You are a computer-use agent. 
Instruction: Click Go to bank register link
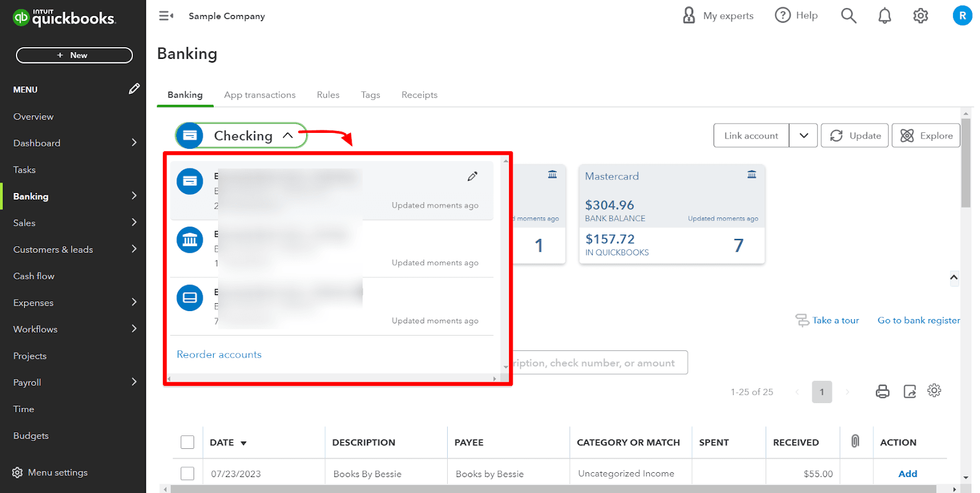(919, 320)
